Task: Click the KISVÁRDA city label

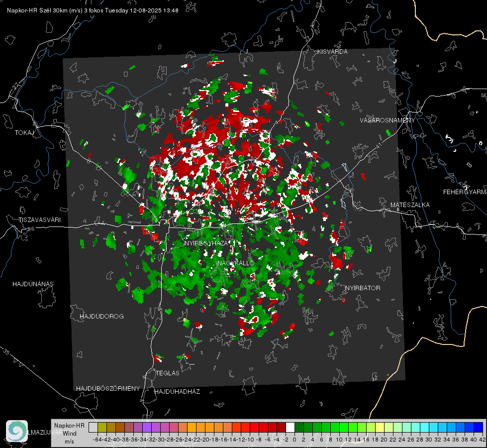Action: click(332, 52)
